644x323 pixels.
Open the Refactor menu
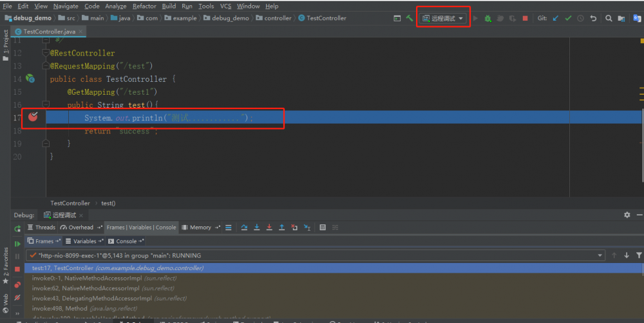144,6
